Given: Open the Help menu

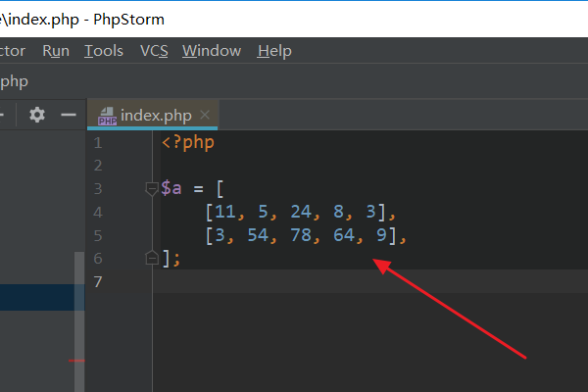Looking at the screenshot, I should point(274,51).
